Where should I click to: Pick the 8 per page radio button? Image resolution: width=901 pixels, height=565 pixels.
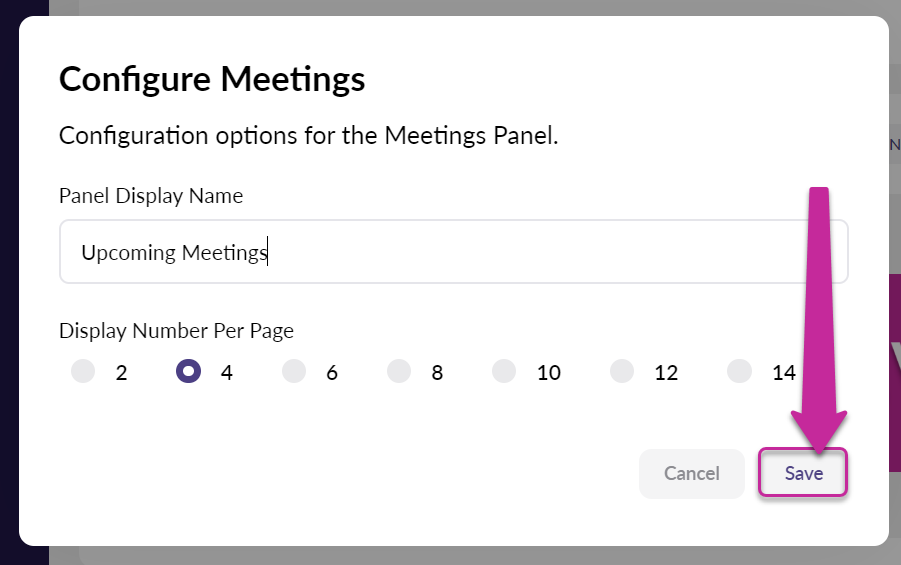click(399, 372)
